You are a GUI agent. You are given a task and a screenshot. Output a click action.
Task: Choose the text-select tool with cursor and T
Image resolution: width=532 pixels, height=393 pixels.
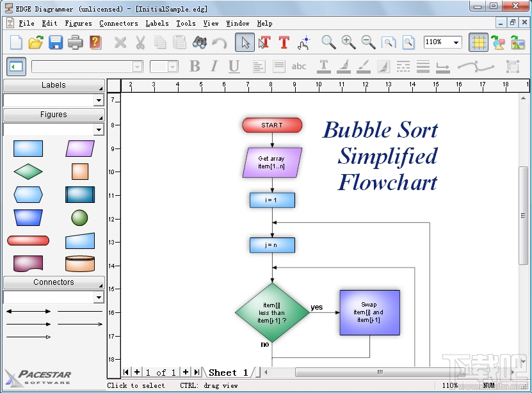pos(264,42)
